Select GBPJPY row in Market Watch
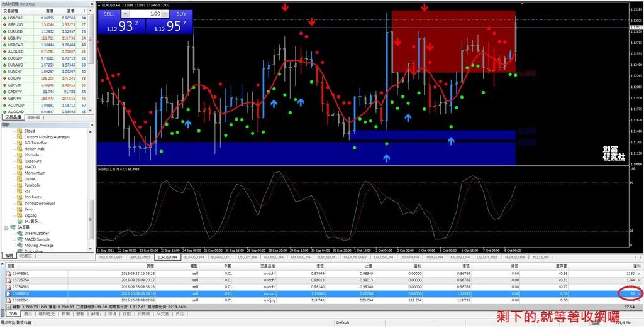This screenshot has width=644, height=331. coord(45,99)
